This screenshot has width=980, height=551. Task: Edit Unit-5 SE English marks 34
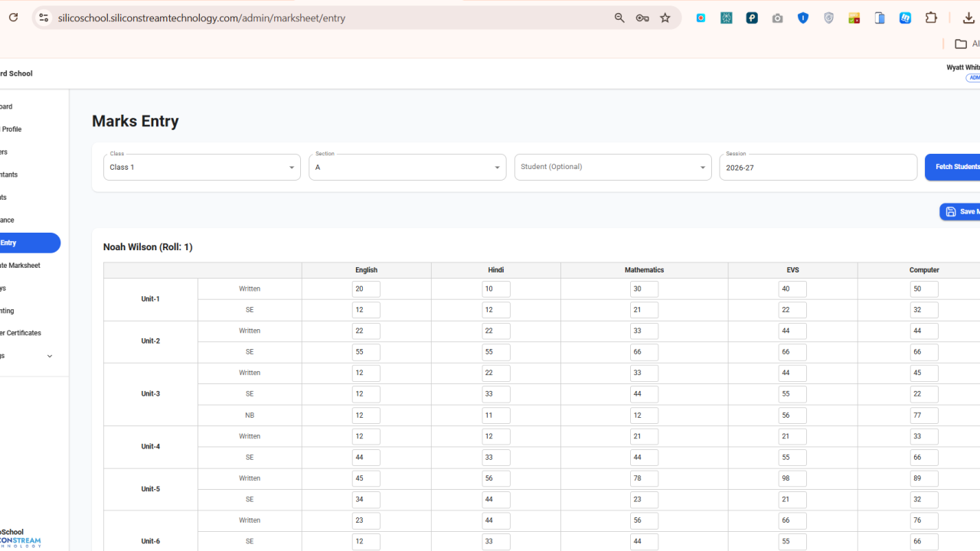tap(366, 500)
